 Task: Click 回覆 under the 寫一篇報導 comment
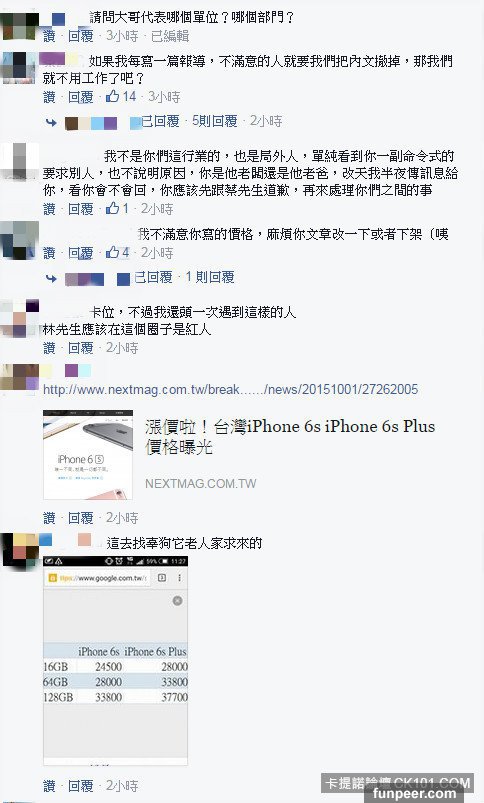pos(81,97)
